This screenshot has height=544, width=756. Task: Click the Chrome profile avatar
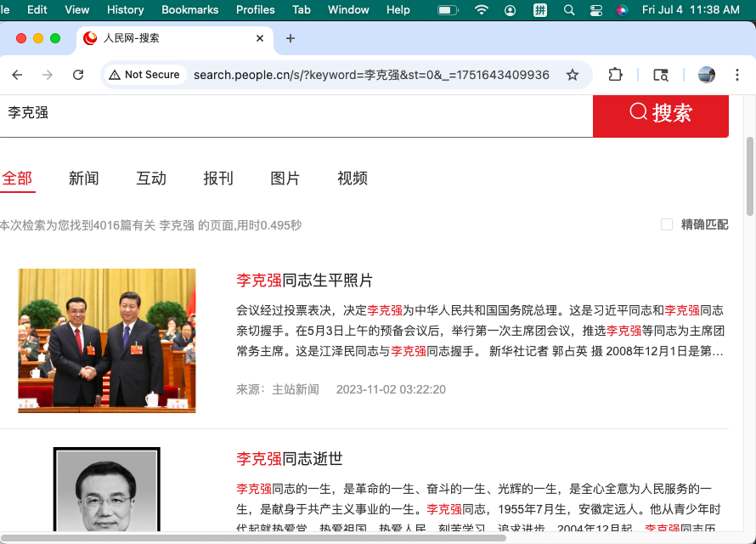[707, 75]
